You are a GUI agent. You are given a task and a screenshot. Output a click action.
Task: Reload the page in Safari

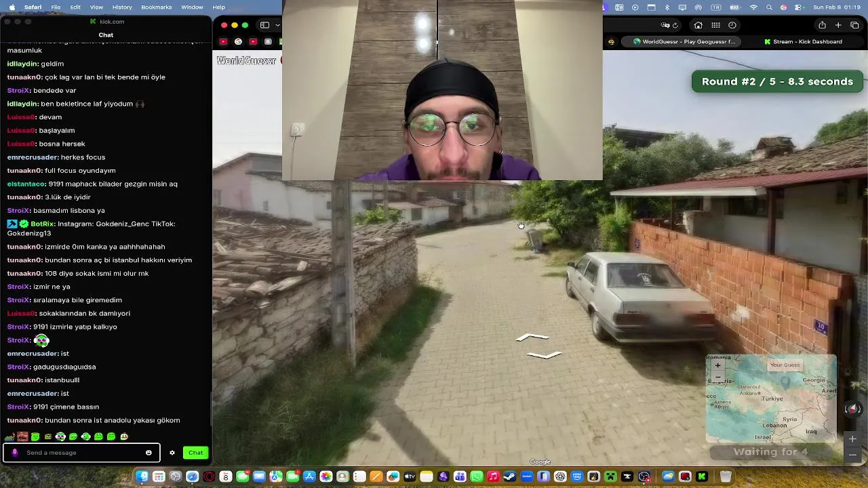tap(675, 25)
